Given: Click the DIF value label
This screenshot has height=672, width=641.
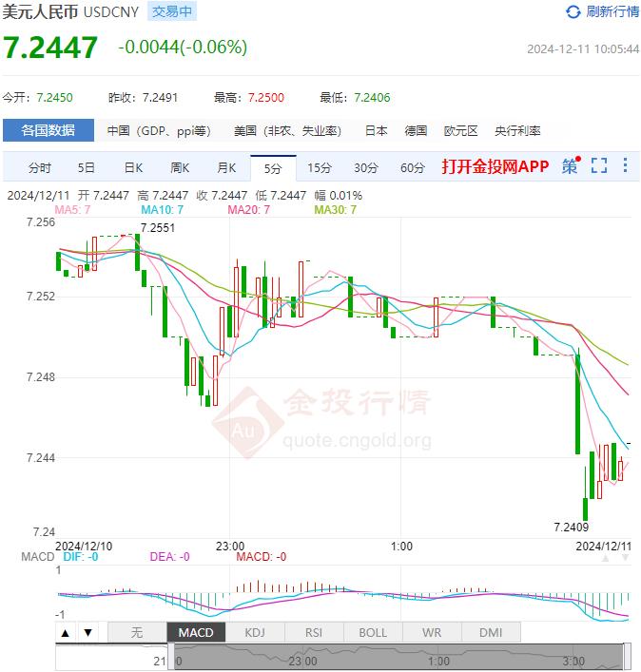Looking at the screenshot, I should [81, 557].
